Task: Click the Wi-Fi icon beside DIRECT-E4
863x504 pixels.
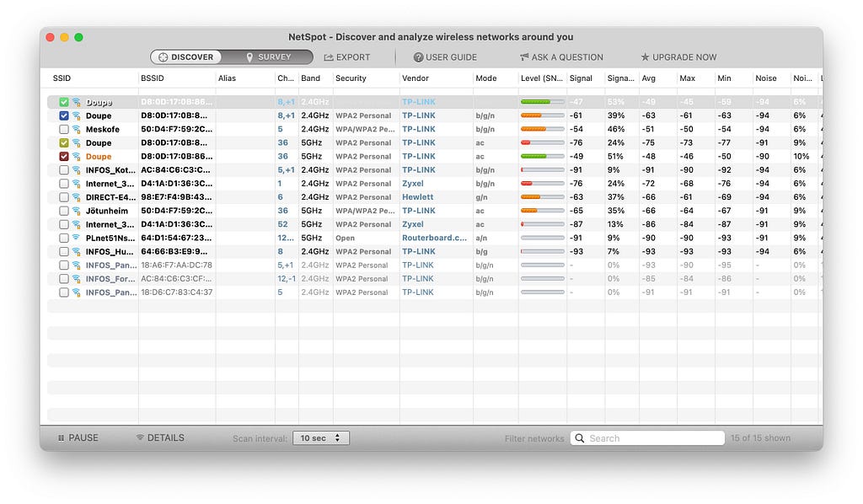Action: pyautogui.click(x=77, y=197)
